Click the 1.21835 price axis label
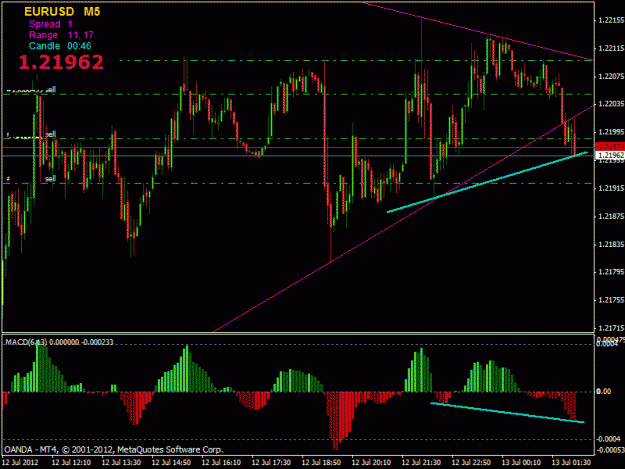The height and width of the screenshot is (469, 625). pyautogui.click(x=611, y=244)
